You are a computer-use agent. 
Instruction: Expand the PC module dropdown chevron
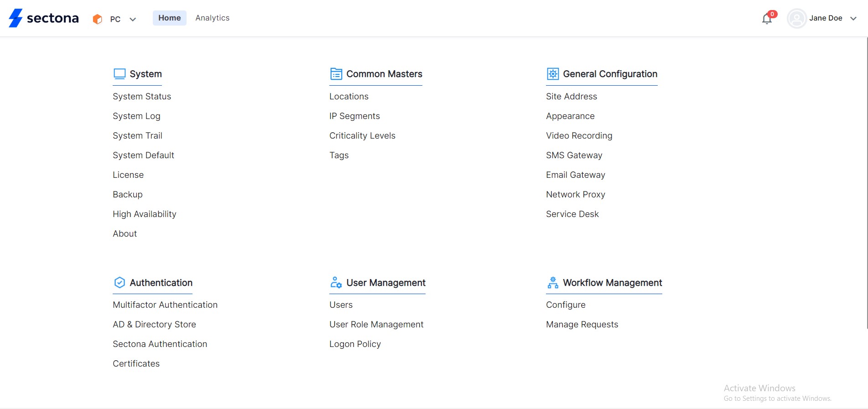(133, 19)
